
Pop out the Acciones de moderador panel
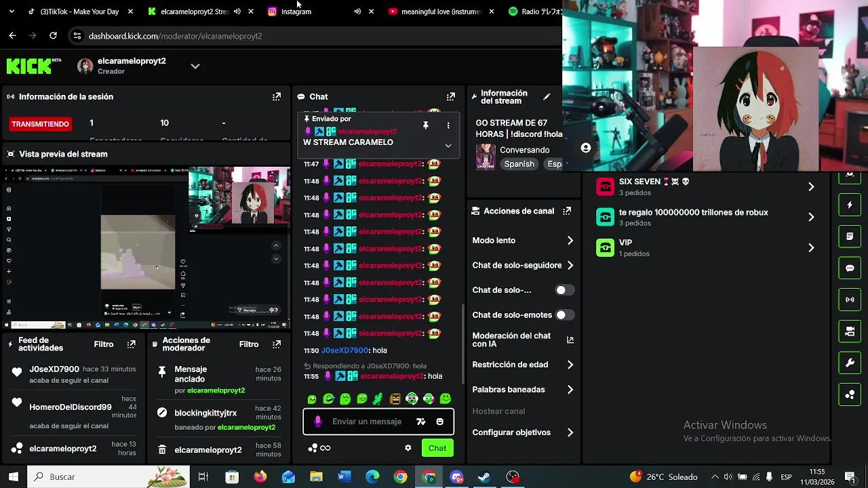tap(276, 344)
